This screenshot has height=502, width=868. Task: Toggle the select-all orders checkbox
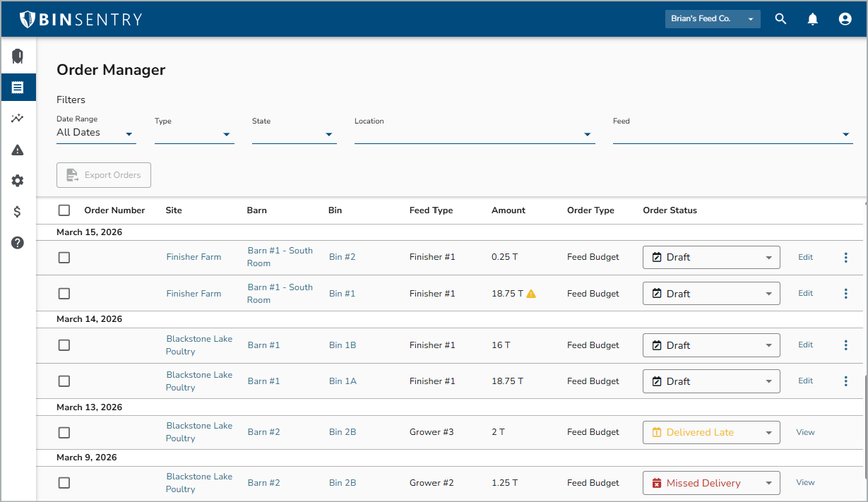pyautogui.click(x=64, y=210)
